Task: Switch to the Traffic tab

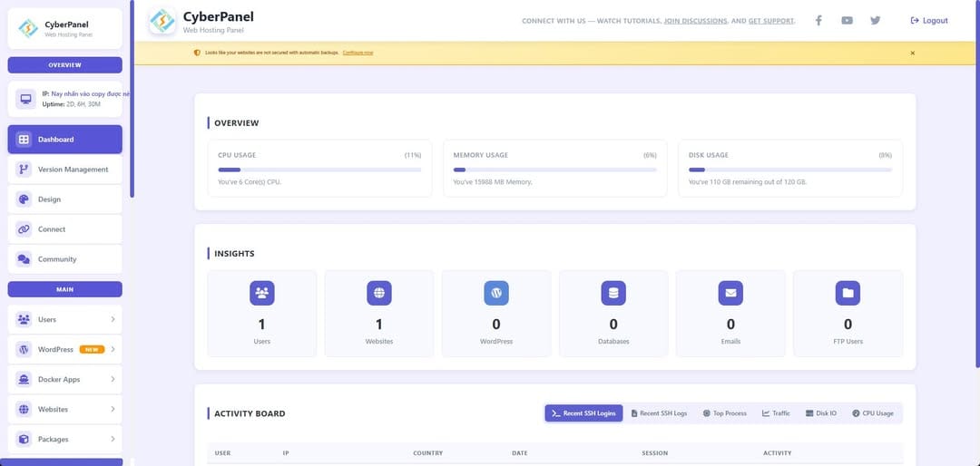Action: [776, 413]
